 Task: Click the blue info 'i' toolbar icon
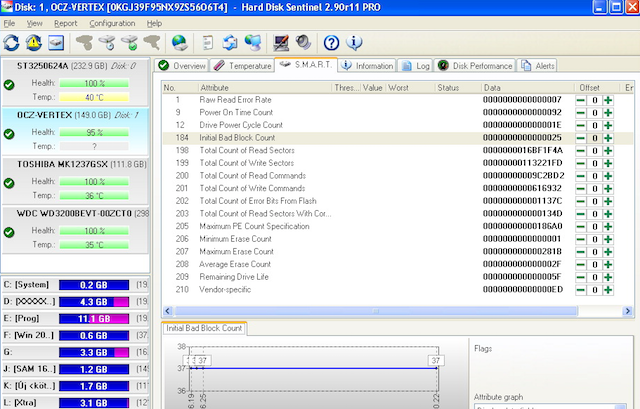coord(354,43)
